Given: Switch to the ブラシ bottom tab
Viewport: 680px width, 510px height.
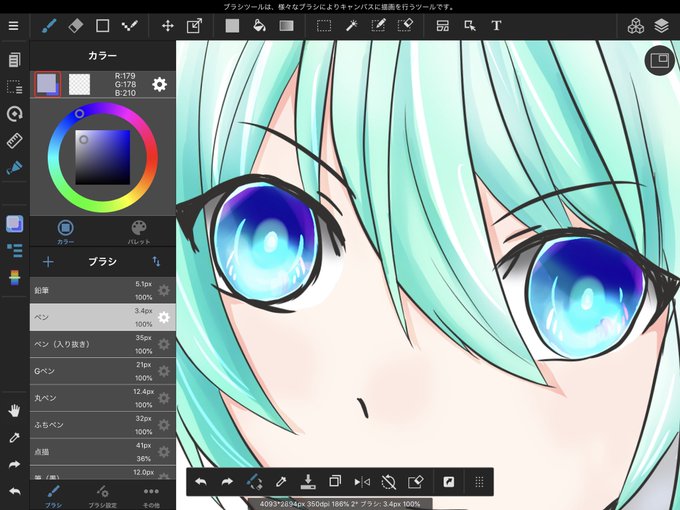Looking at the screenshot, I should click(x=53, y=496).
